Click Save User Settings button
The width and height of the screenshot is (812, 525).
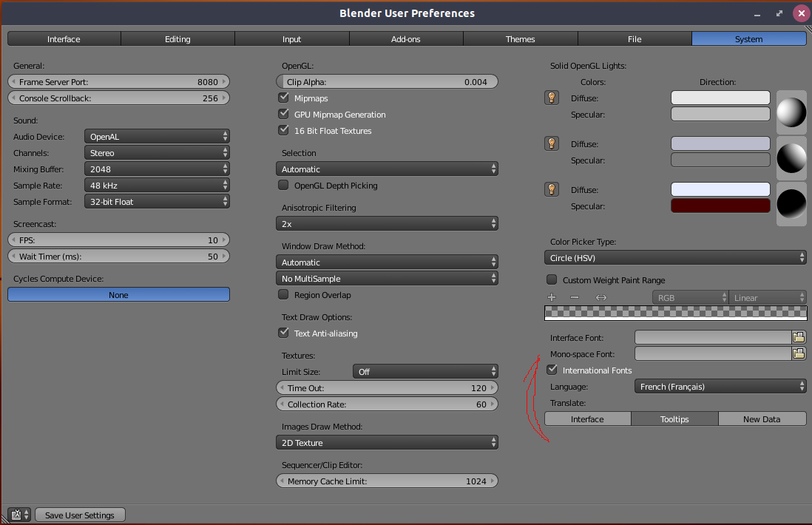80,515
